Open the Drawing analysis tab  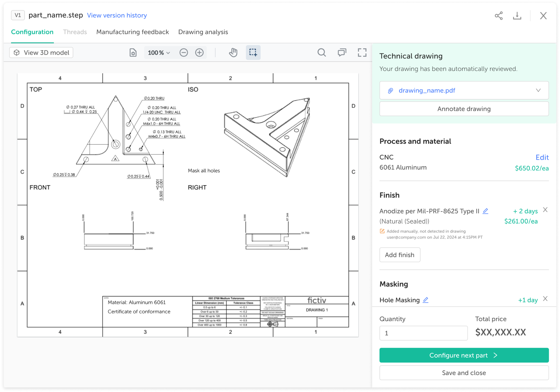click(203, 32)
